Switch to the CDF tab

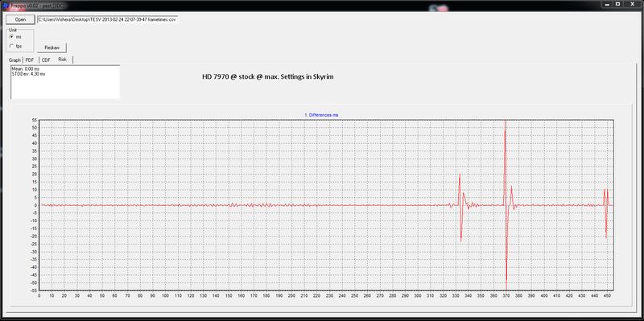(x=46, y=60)
